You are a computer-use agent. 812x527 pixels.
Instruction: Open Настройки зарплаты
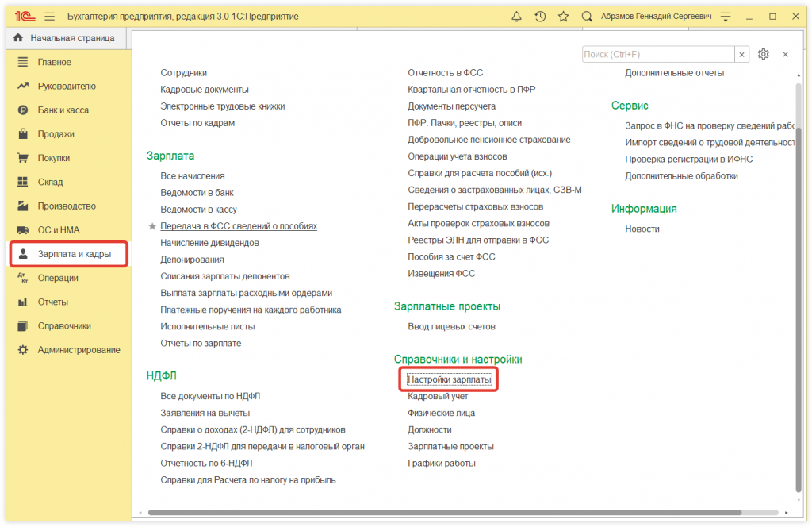[x=449, y=379]
